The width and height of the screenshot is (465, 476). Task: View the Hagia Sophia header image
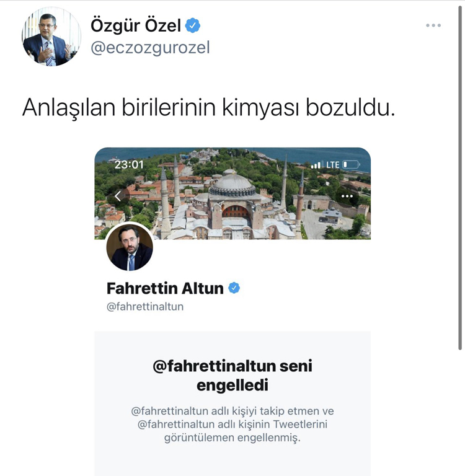(232, 193)
